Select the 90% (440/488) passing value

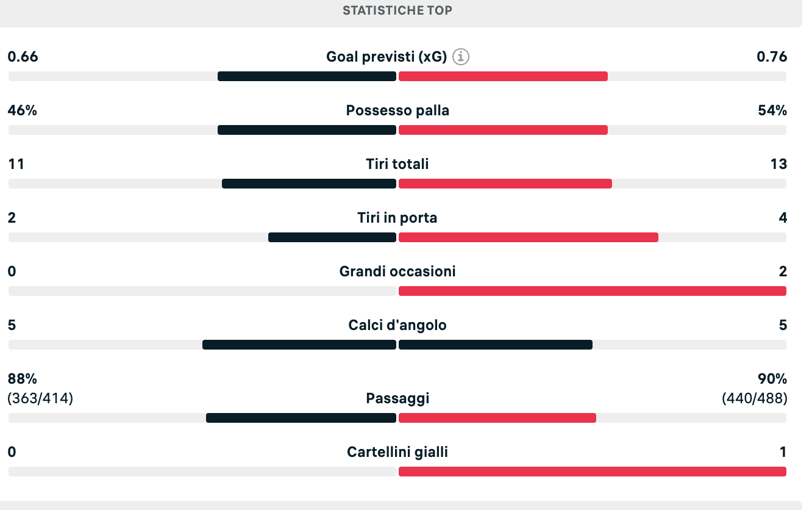coord(755,389)
